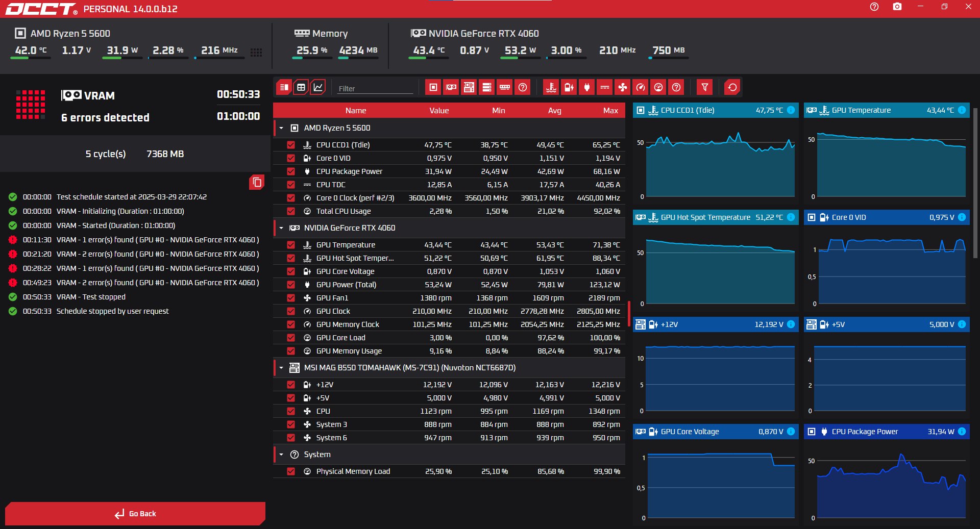Image resolution: width=980 pixels, height=529 pixels.
Task: Sort table by Avg column
Action: (x=555, y=111)
